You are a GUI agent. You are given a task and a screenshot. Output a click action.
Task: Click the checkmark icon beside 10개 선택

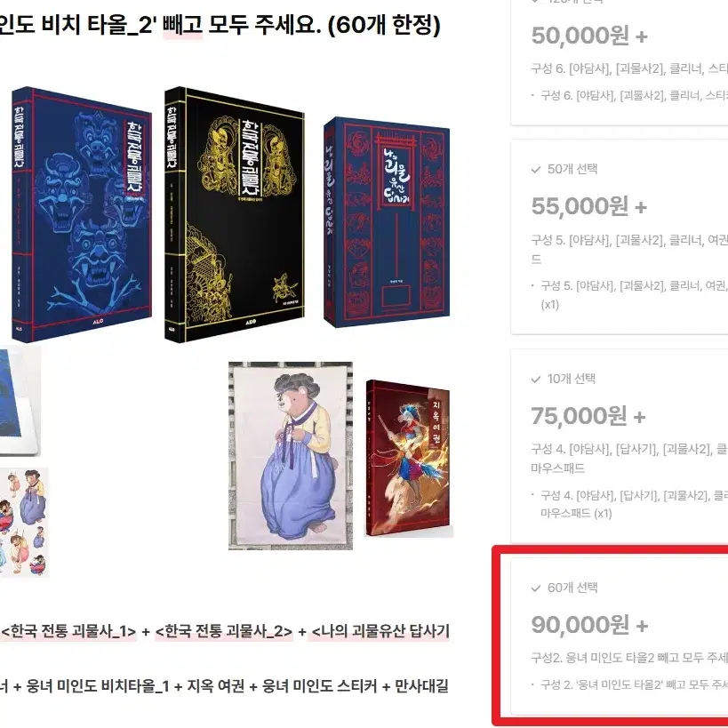(536, 380)
